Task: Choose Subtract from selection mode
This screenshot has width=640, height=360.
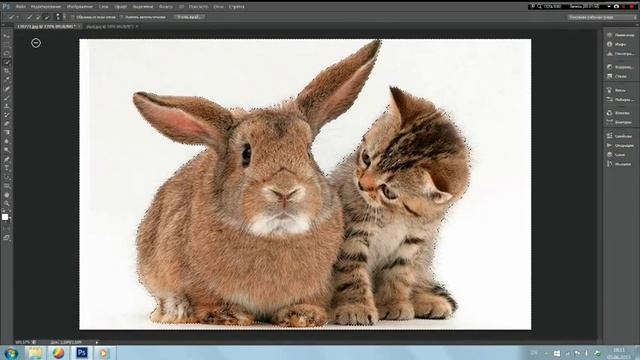Action: point(47,17)
